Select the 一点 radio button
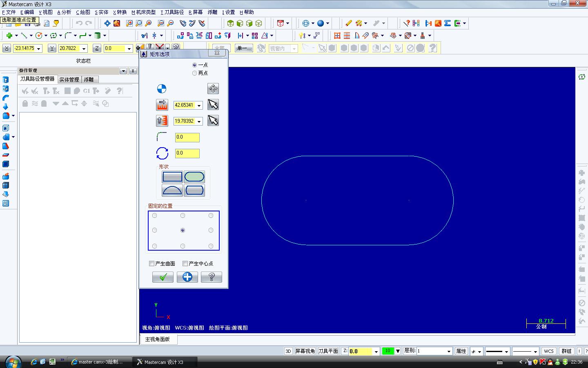Image resolution: width=588 pixels, height=368 pixels. pyautogui.click(x=194, y=65)
